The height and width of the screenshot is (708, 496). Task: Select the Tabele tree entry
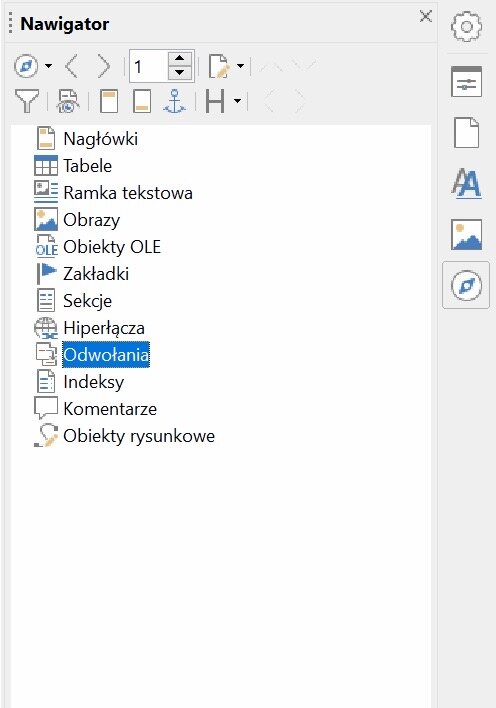(x=87, y=166)
